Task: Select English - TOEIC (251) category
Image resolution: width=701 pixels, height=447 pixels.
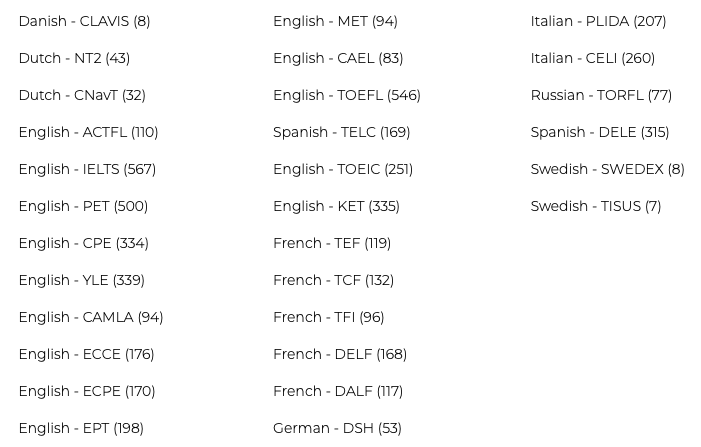Action: click(342, 170)
